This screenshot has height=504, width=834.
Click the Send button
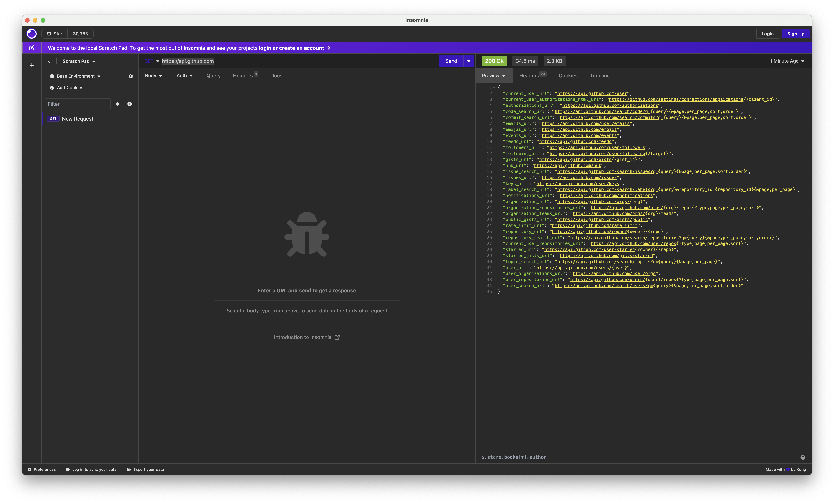point(451,61)
